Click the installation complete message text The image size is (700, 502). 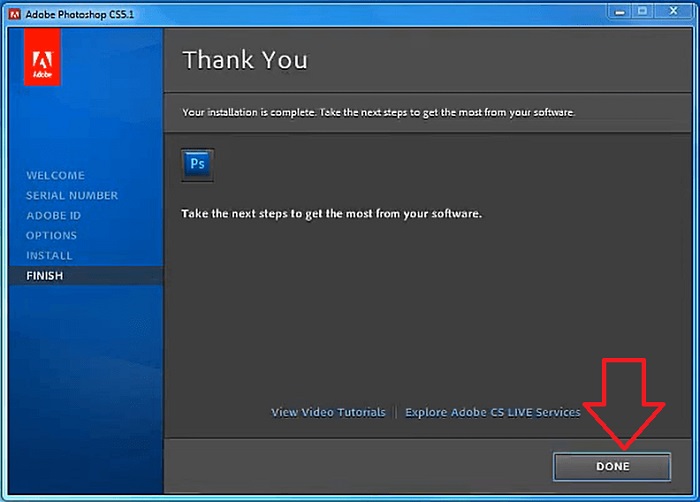click(378, 113)
